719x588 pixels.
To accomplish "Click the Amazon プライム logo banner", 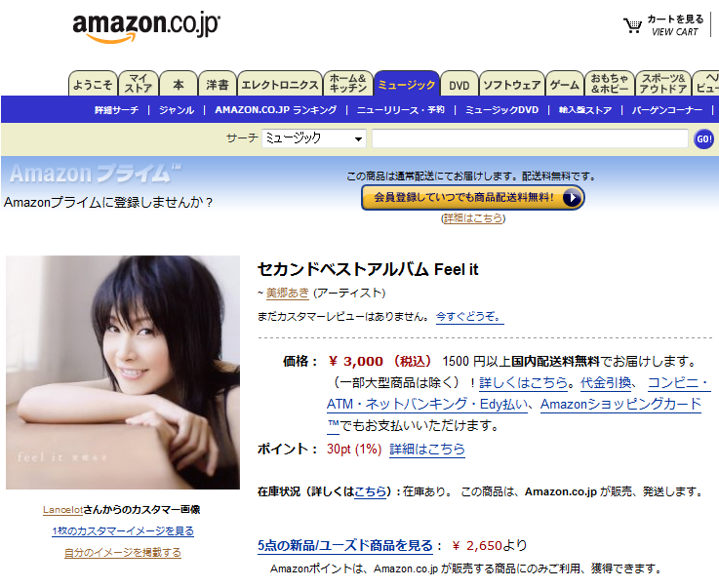I will coord(96,174).
